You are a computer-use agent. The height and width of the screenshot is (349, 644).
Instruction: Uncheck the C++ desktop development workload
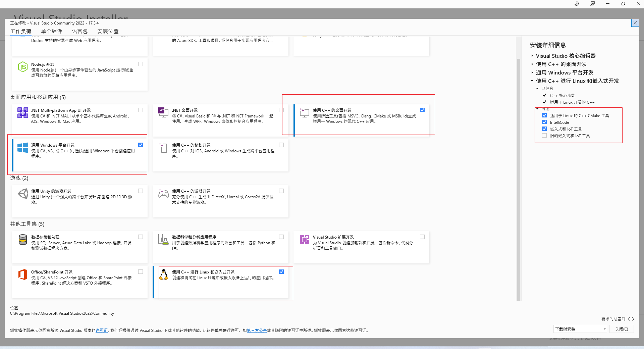coord(422,110)
